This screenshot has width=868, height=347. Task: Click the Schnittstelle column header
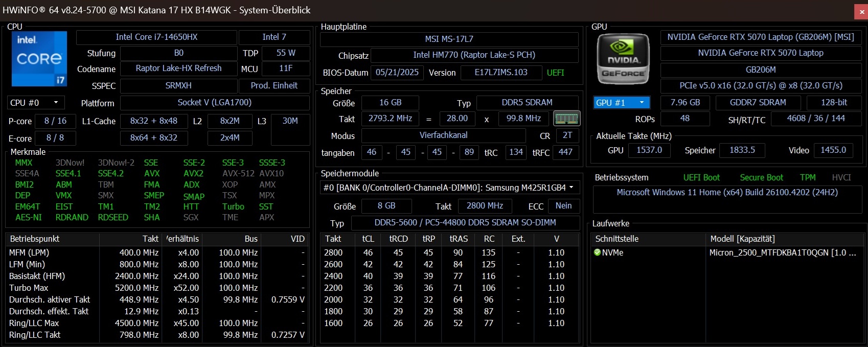[617, 239]
